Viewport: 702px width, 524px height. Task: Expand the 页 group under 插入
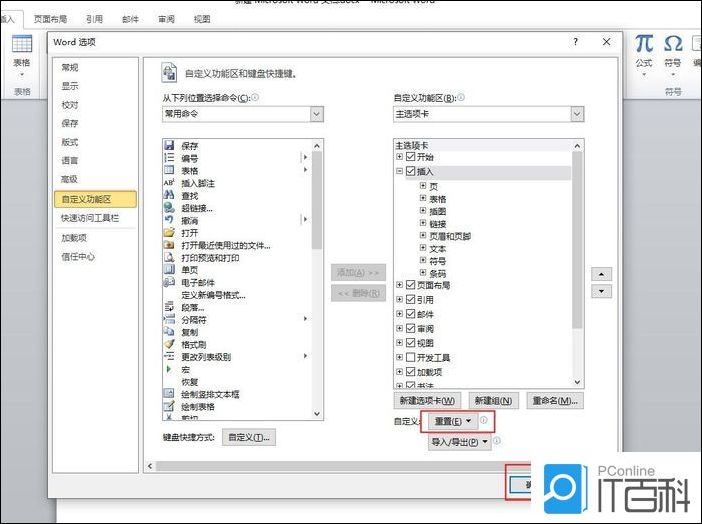(x=423, y=185)
